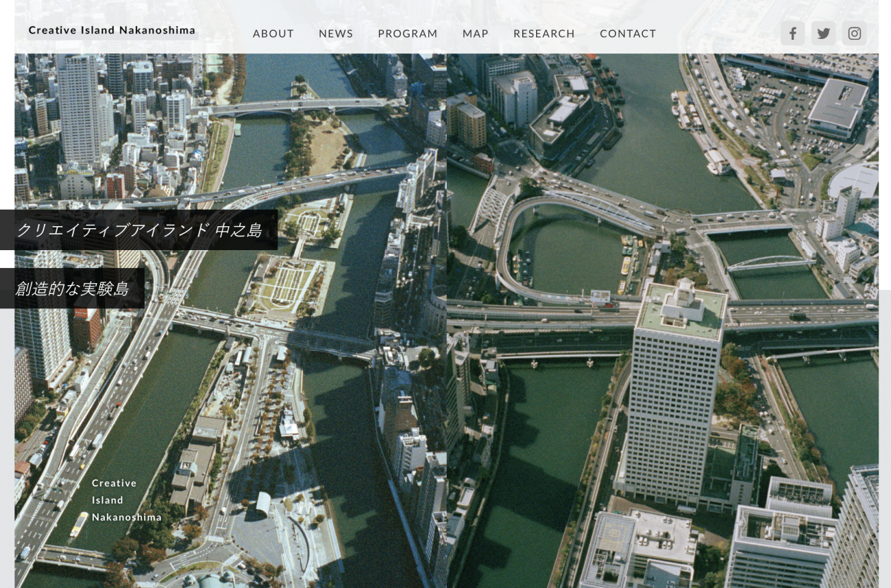891x588 pixels.
Task: Navigate to the MAP page
Action: click(476, 34)
